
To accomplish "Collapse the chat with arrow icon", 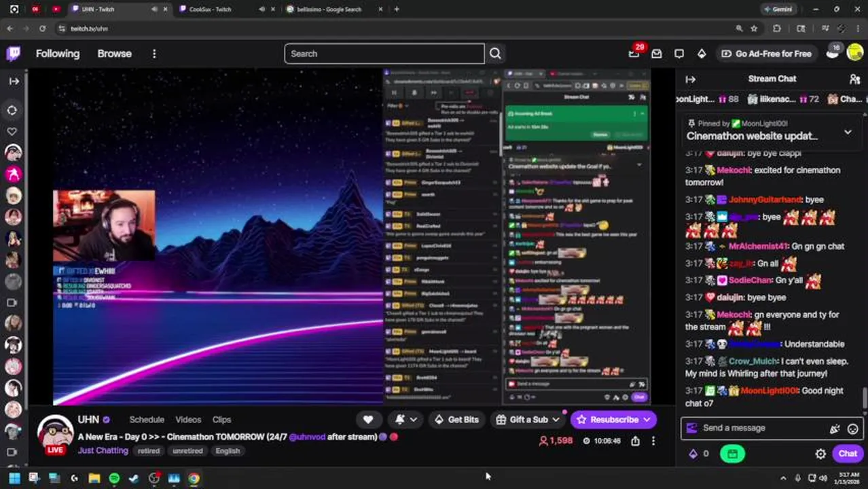I will 691,79.
